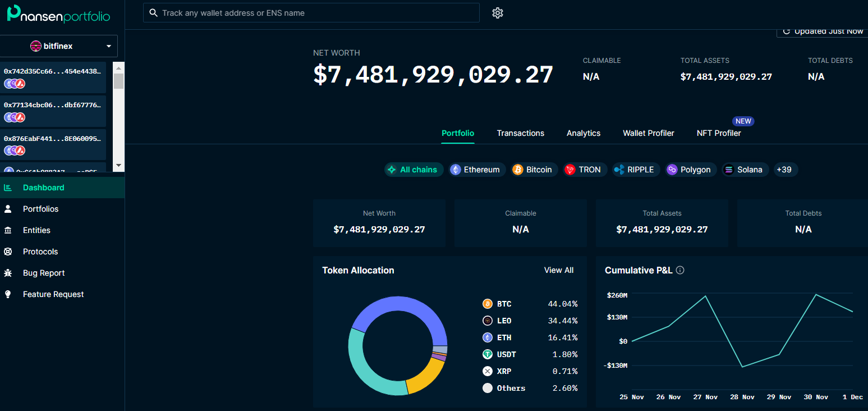Image resolution: width=868 pixels, height=411 pixels.
Task: Click the wallet address search field
Action: pyautogui.click(x=311, y=13)
